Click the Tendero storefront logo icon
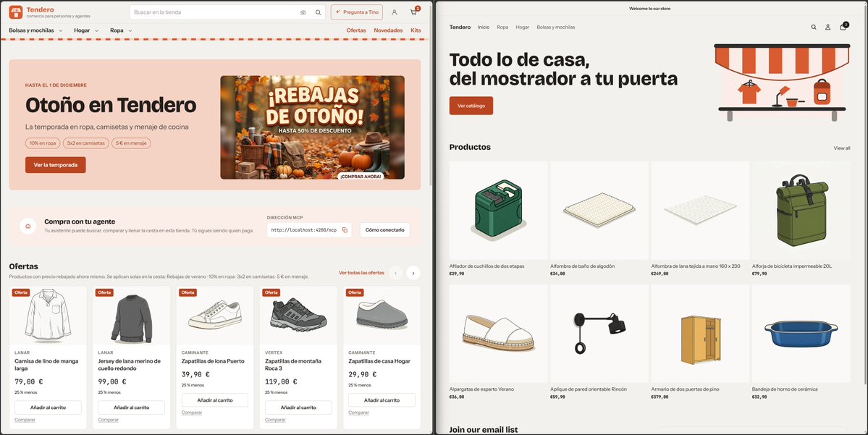The height and width of the screenshot is (435, 868). point(15,12)
